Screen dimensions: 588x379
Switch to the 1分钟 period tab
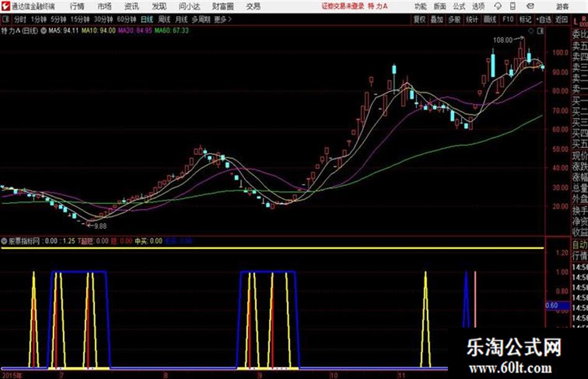39,19
